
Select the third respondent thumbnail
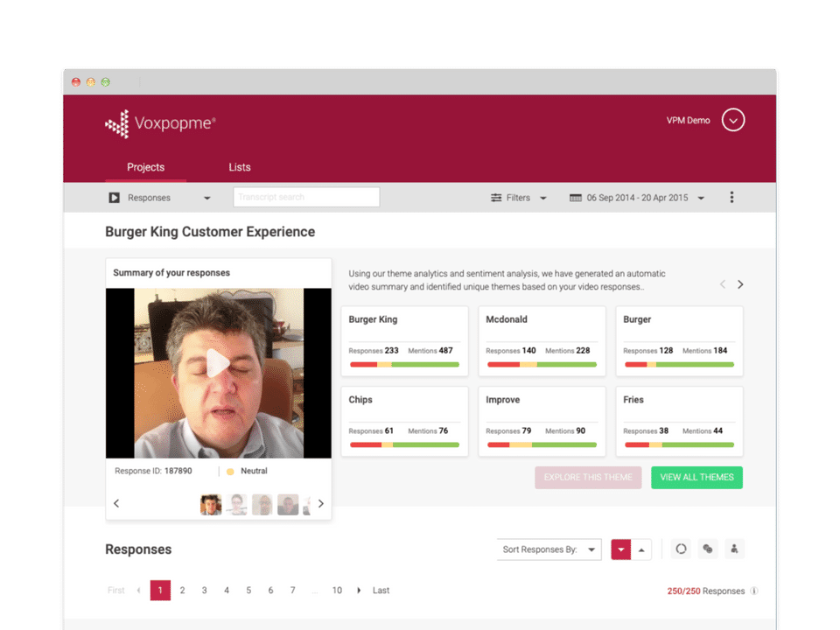(262, 505)
